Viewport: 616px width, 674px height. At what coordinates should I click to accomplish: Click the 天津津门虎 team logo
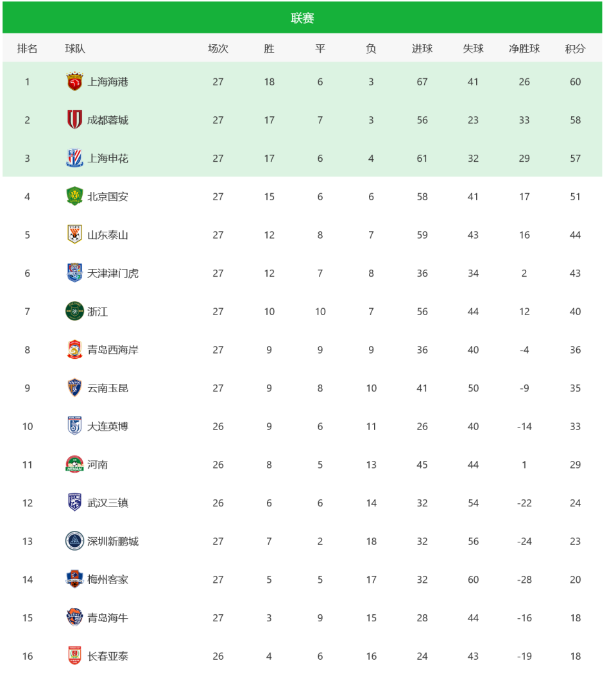(74, 273)
